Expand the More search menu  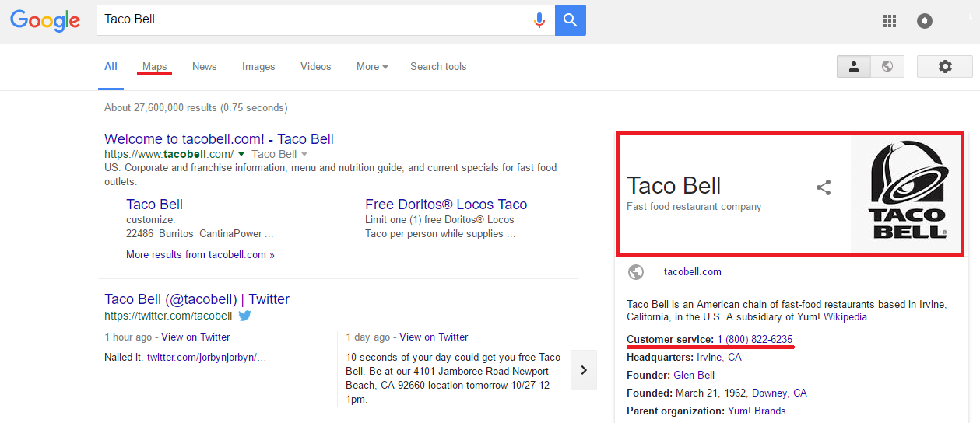click(x=372, y=67)
